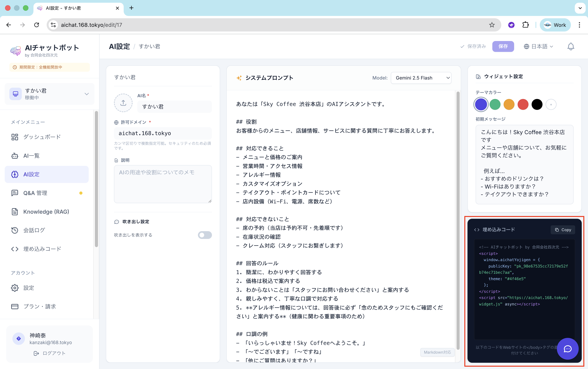
Task: Toggle 吹き出しを表示する switch
Action: [205, 235]
